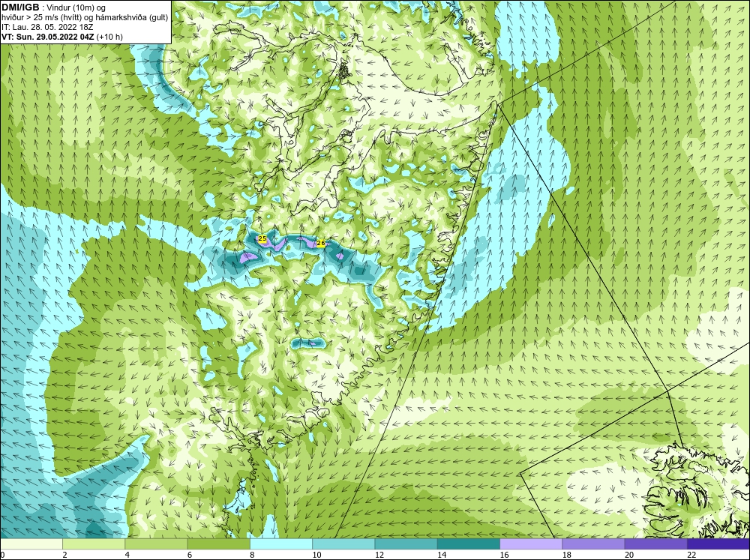Click the yellow gust label 25
750x560 pixels.
point(262,238)
